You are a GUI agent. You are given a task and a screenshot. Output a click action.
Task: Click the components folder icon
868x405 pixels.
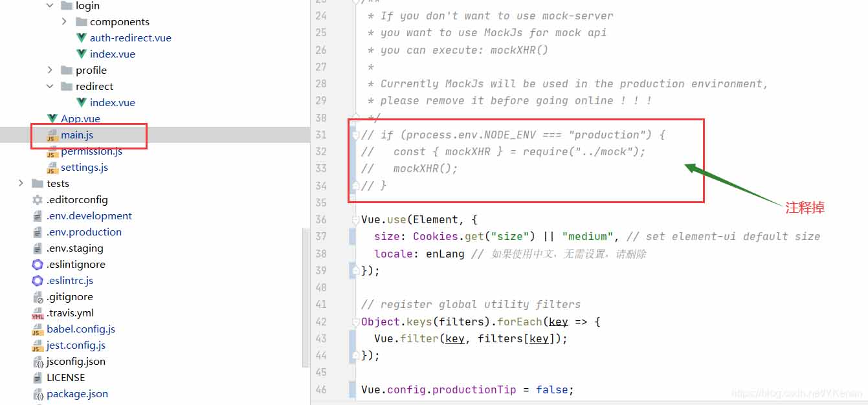point(82,22)
